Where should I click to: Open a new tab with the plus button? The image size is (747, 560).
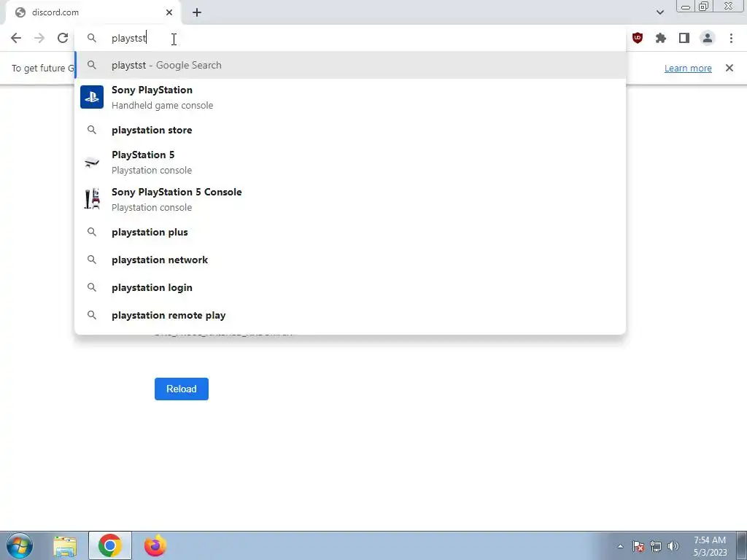coord(197,12)
